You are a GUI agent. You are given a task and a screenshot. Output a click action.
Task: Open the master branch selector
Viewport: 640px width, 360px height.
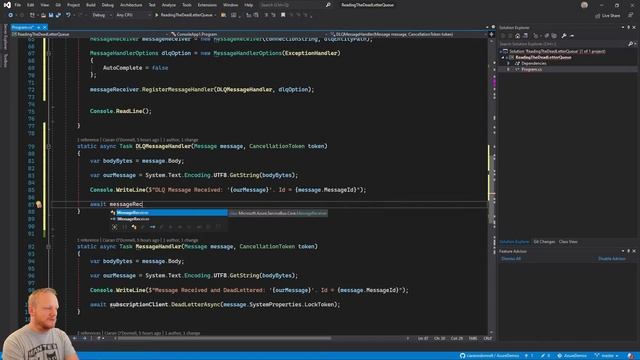tap(607, 356)
